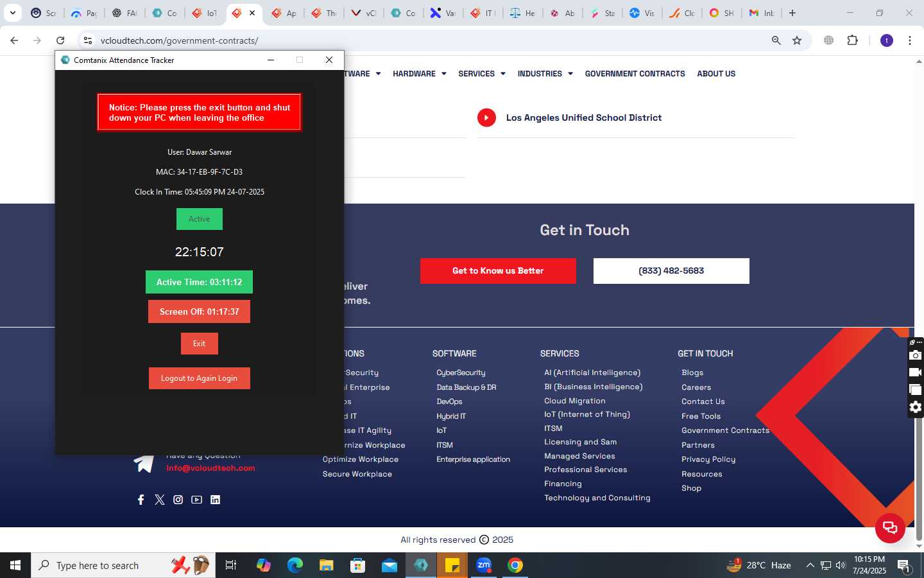Open the ABOUT US nav item

click(x=716, y=74)
